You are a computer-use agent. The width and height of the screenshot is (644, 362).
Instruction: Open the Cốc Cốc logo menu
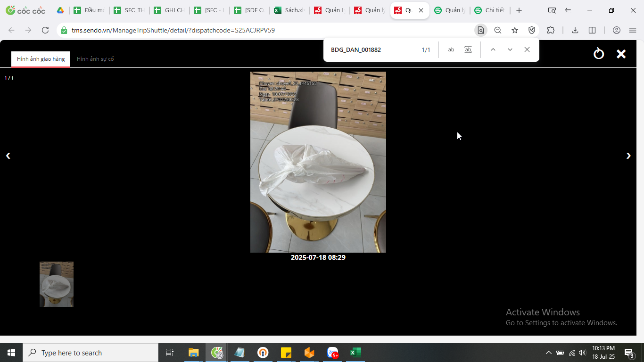pyautogui.click(x=25, y=10)
